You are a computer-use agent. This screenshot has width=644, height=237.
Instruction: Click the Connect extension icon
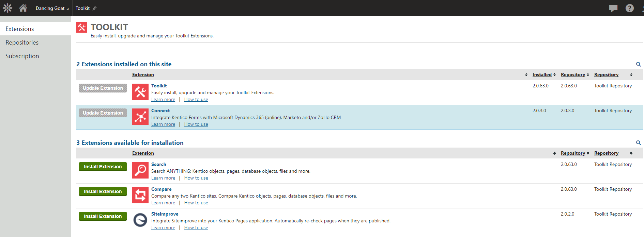pos(140,117)
